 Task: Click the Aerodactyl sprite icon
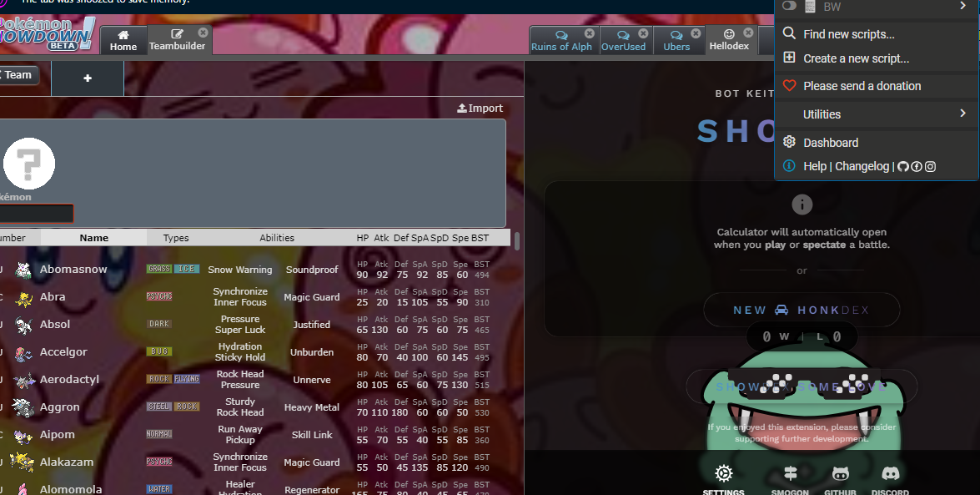(x=23, y=381)
